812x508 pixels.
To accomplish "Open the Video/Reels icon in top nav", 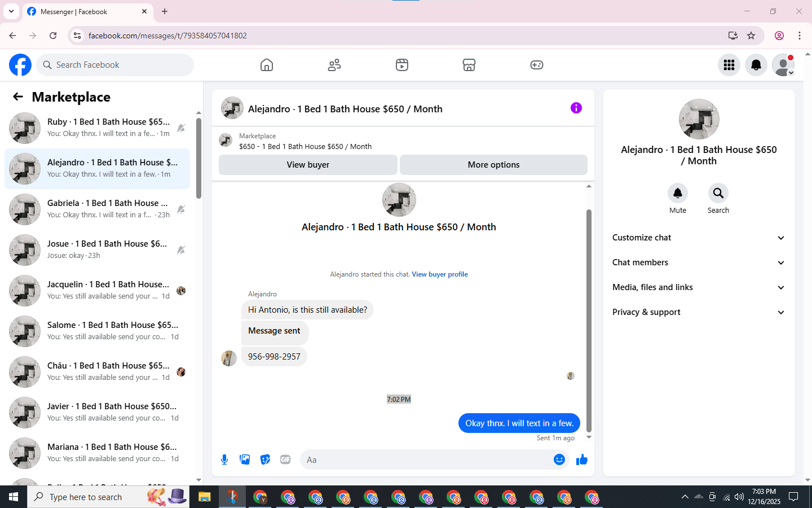I will pyautogui.click(x=402, y=65).
